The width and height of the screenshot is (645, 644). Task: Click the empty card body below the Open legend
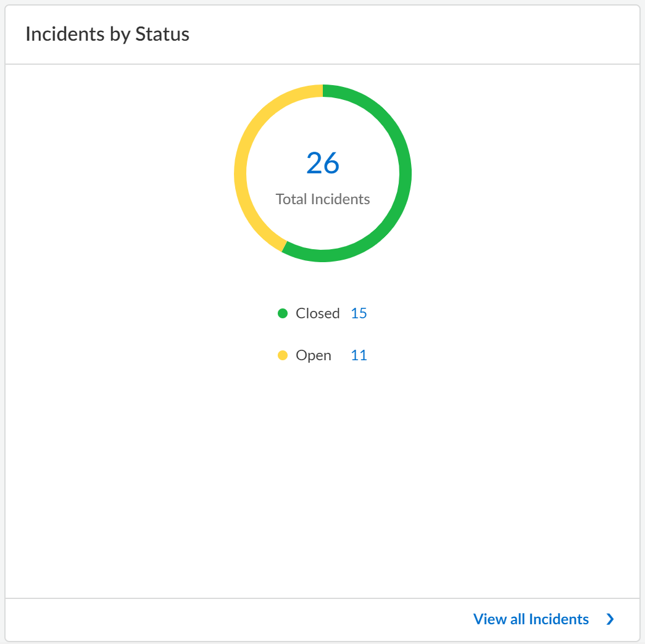coord(323,481)
